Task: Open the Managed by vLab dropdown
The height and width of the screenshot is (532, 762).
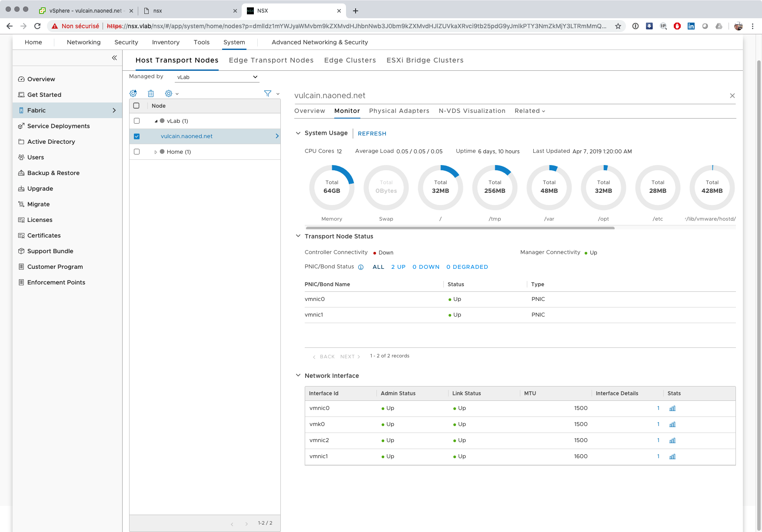Action: pos(217,77)
